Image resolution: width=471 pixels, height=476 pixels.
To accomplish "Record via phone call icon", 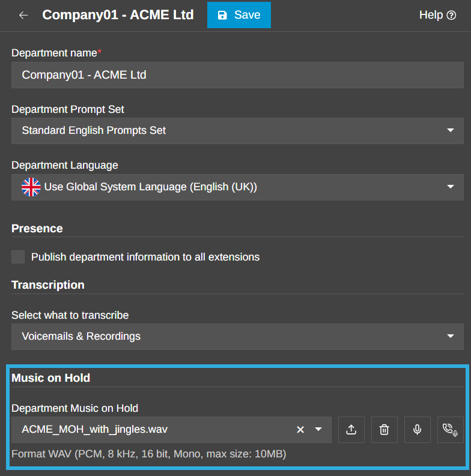I will [x=451, y=430].
